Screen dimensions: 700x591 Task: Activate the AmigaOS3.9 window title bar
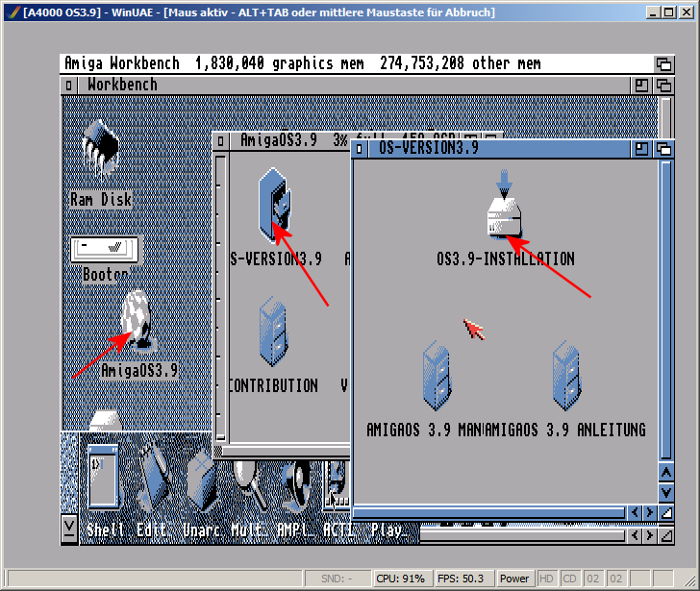click(x=290, y=141)
